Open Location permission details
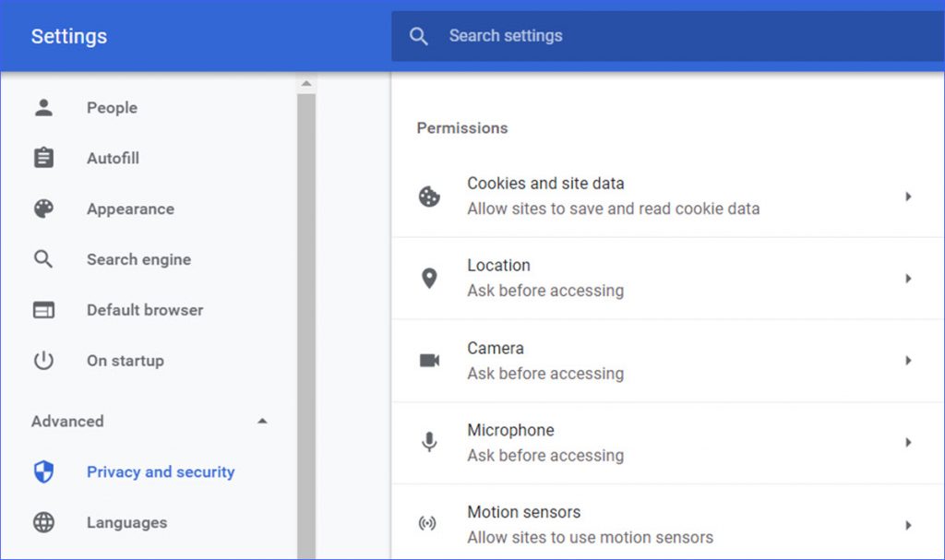The image size is (945, 560). click(908, 279)
